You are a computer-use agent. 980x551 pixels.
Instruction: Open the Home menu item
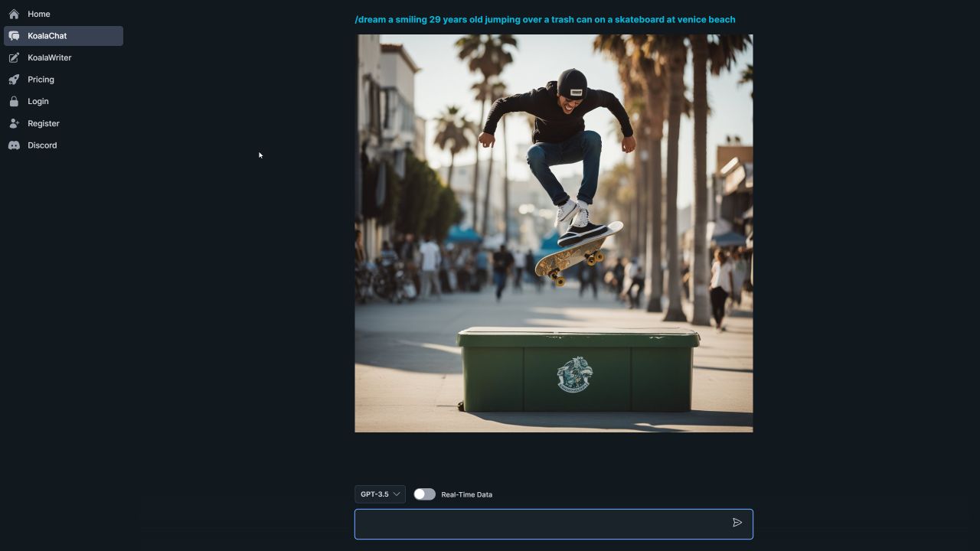(x=64, y=14)
